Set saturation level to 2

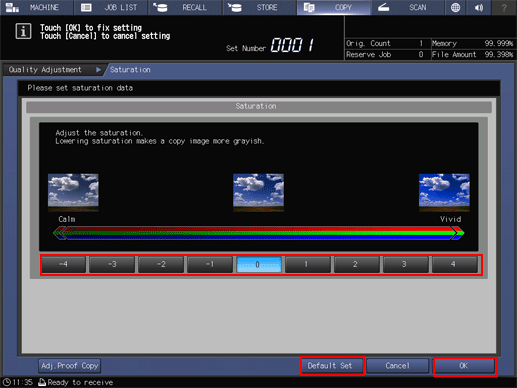pos(357,264)
